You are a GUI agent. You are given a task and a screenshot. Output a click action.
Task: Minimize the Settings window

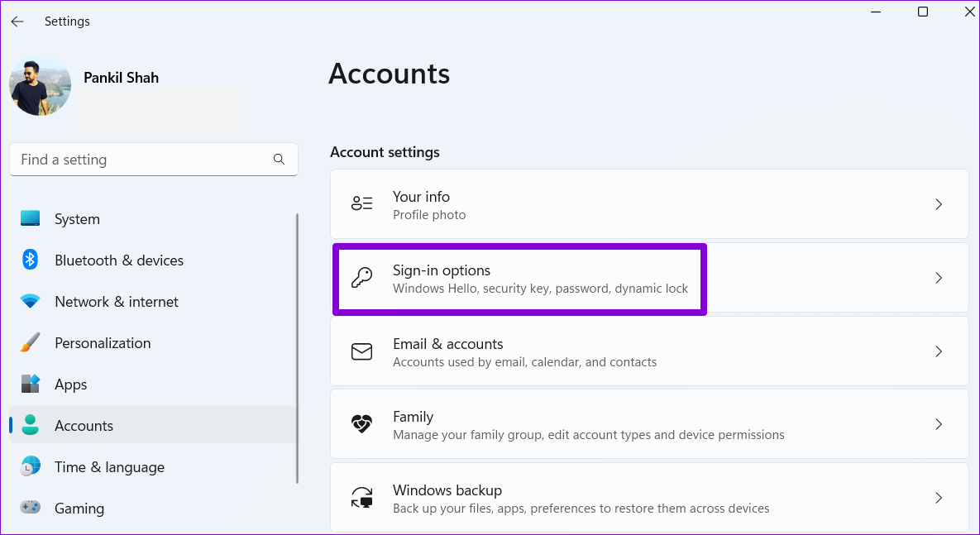[877, 12]
